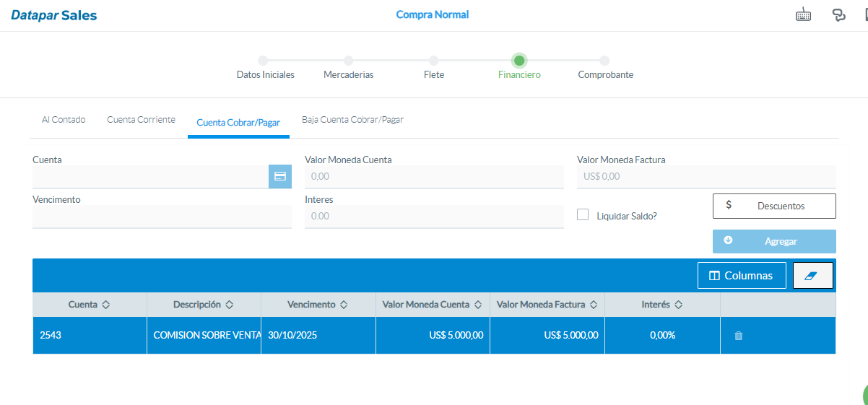Click COMISION SOBRE VENTA description cell
The height and width of the screenshot is (405, 868).
pyautogui.click(x=204, y=336)
